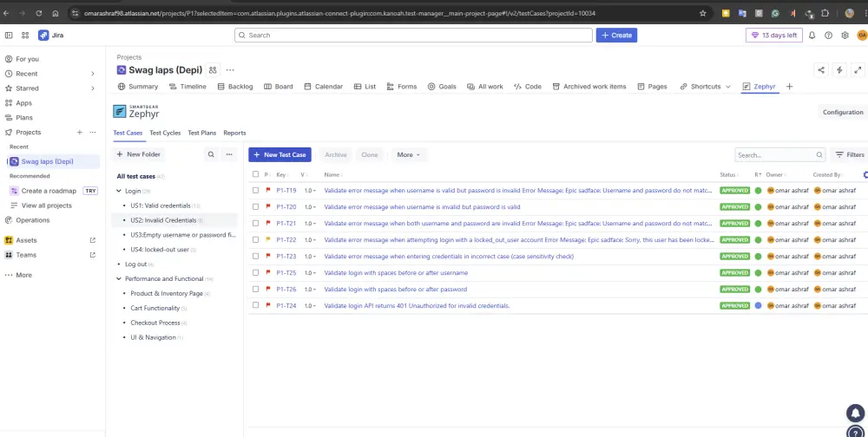Screen dimensions: 868x437
Task: Check the box for test case P1-T26
Action: pyautogui.click(x=255, y=289)
